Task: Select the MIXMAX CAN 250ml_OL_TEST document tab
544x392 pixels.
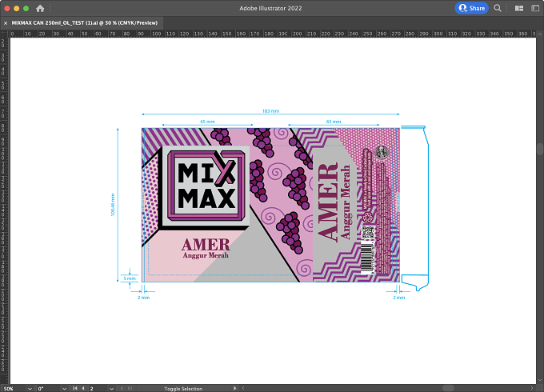Action: (85, 23)
